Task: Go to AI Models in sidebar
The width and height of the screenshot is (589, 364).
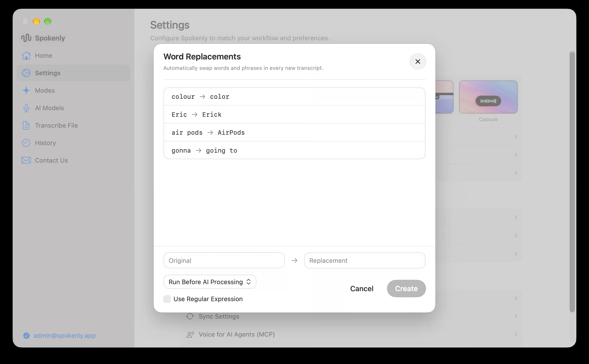Action: [x=73, y=108]
